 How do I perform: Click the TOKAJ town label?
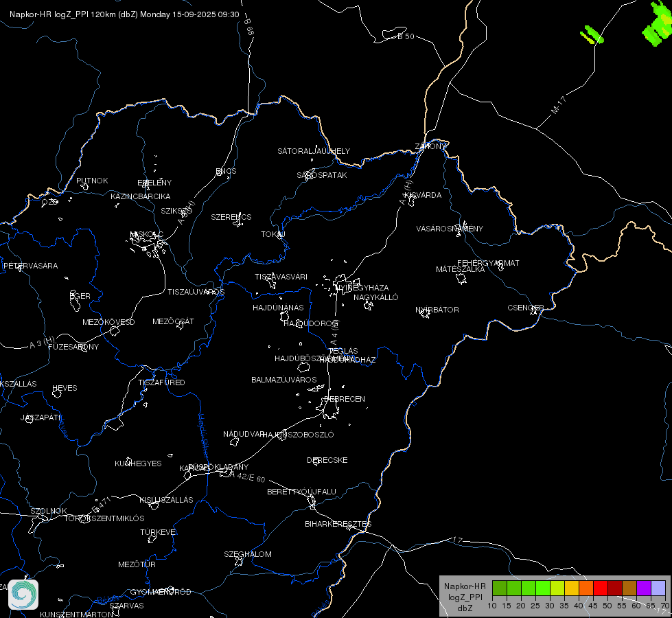(273, 234)
